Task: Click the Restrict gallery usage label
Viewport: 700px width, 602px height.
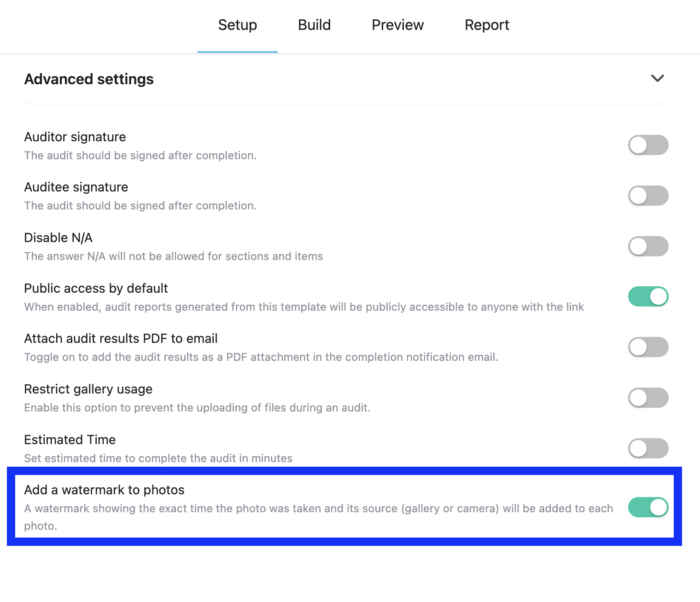Action: coord(88,389)
